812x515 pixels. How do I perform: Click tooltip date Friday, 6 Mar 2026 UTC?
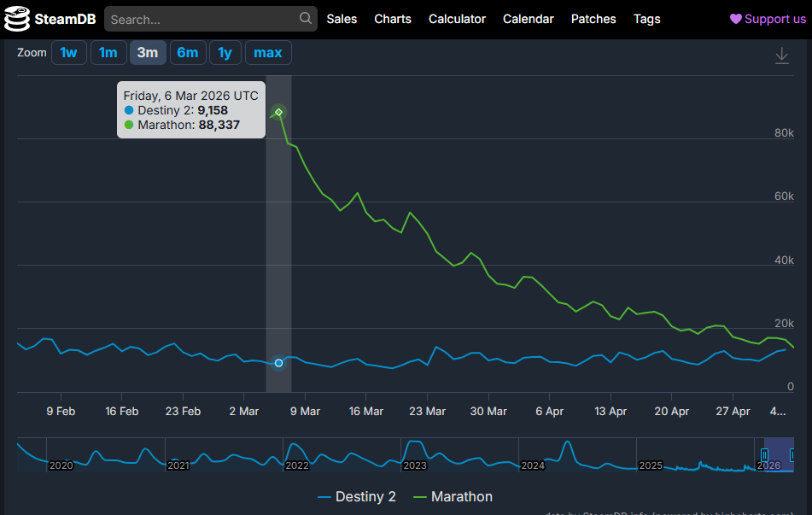coord(190,96)
